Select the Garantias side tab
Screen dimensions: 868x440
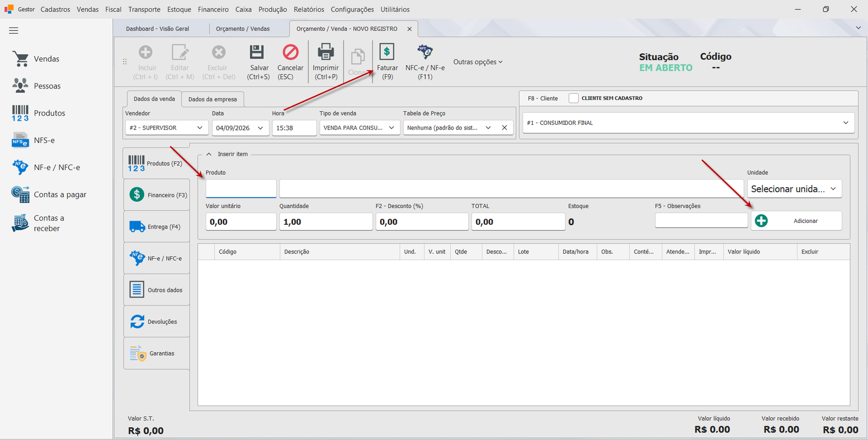157,353
